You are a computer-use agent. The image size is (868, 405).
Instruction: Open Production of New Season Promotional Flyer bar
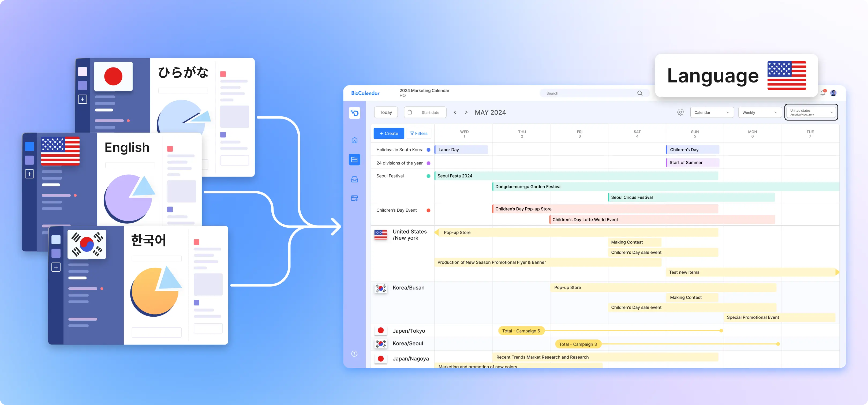pos(548,262)
